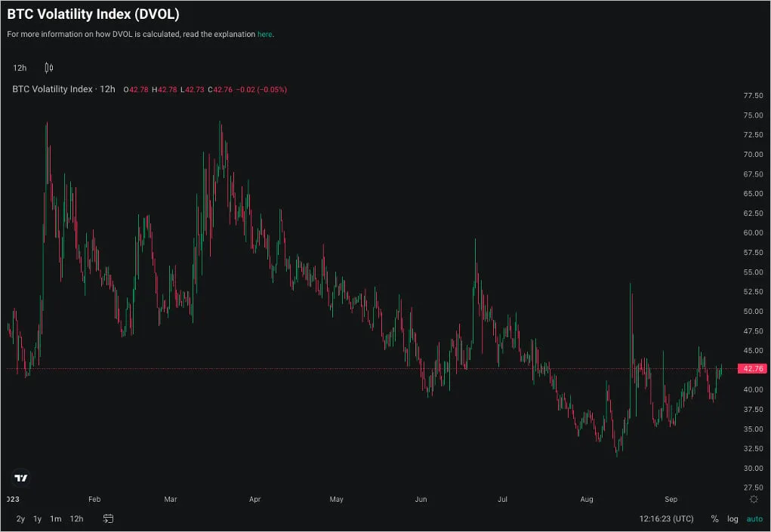The width and height of the screenshot is (771, 532).
Task: Toggle auto scale mode
Action: click(754, 518)
